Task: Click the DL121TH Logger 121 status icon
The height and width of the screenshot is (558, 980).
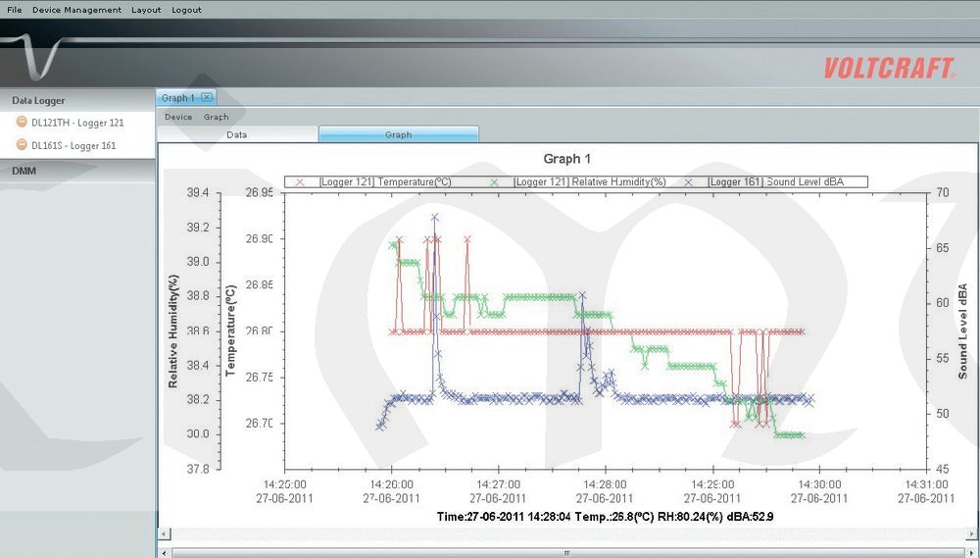Action: point(22,123)
